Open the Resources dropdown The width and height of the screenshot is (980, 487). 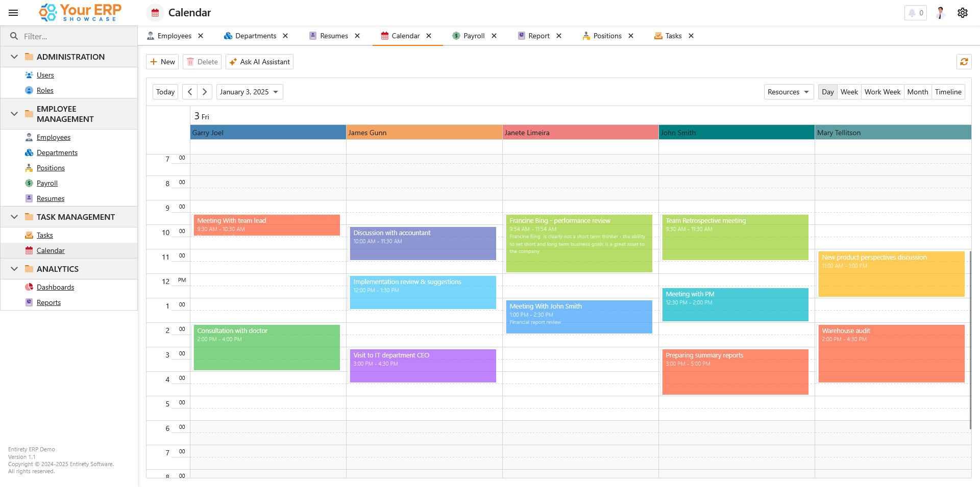(789, 92)
